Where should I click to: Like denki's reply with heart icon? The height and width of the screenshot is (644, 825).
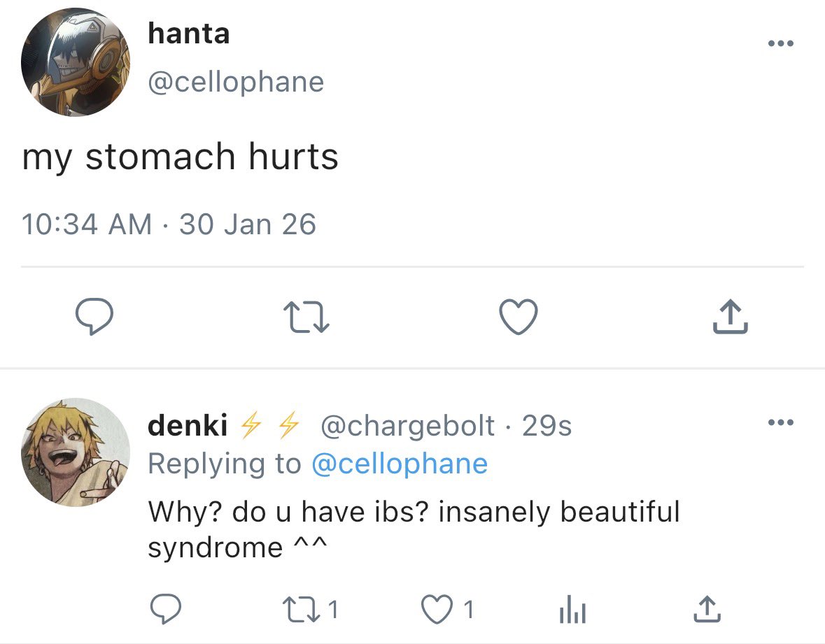(x=448, y=609)
